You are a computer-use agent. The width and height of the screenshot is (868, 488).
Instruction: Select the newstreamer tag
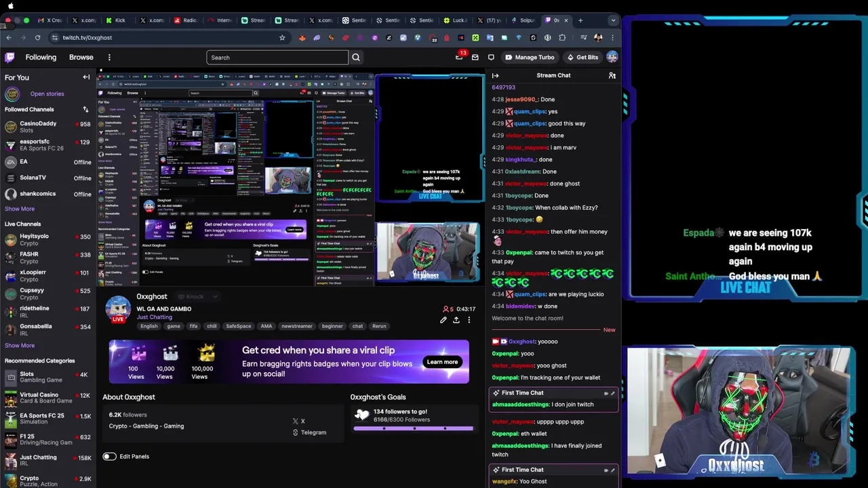point(296,326)
